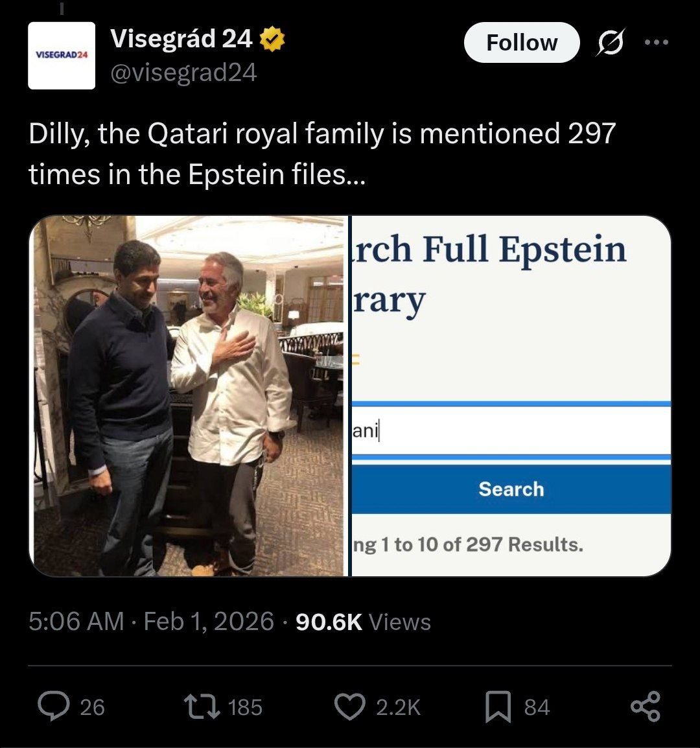Click the "1 to 10 of 297 Results" text
The height and width of the screenshot is (748, 700).
468,544
